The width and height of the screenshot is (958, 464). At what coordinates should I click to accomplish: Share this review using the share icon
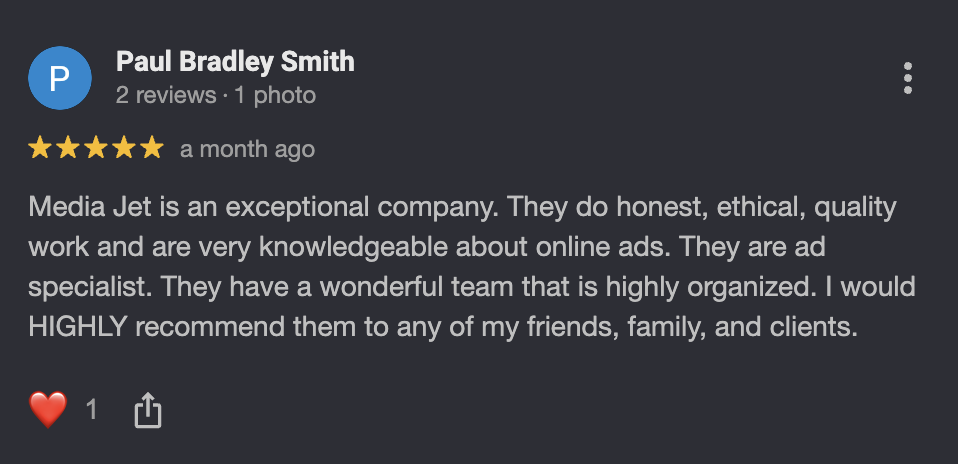(x=148, y=410)
